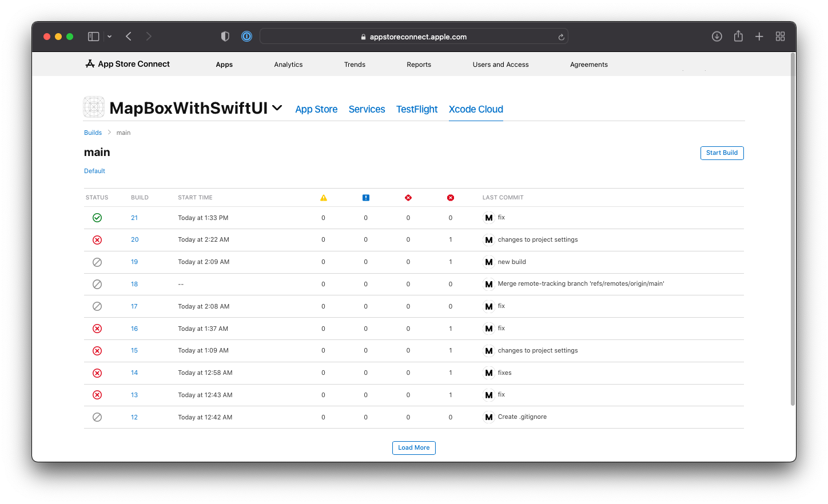
Task: Show downloads via the download icon
Action: [716, 37]
